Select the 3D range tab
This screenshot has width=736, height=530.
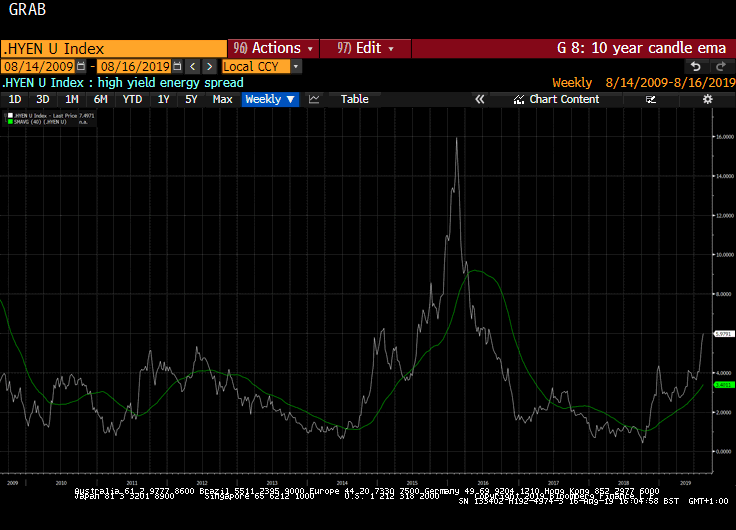pyautogui.click(x=43, y=99)
